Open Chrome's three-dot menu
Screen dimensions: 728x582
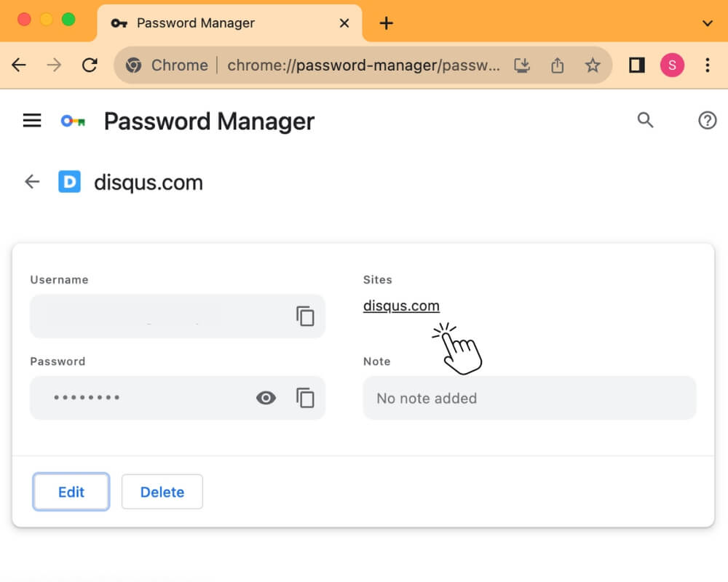[x=708, y=65]
